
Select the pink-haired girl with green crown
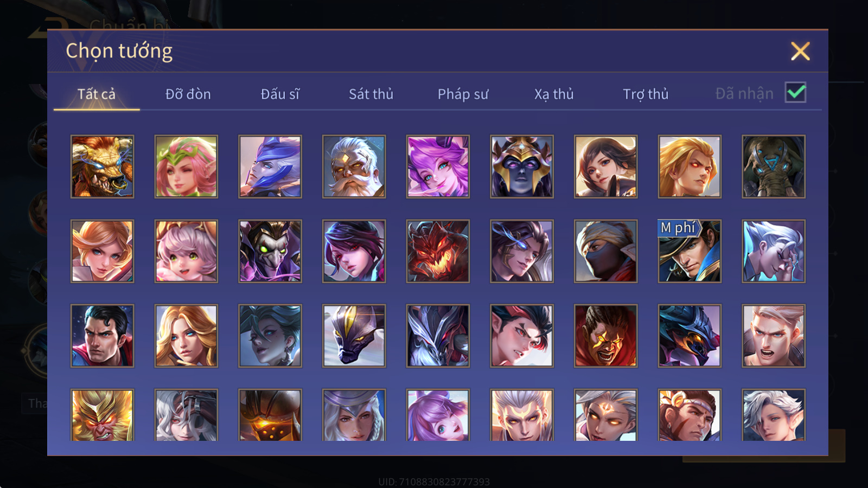(186, 166)
